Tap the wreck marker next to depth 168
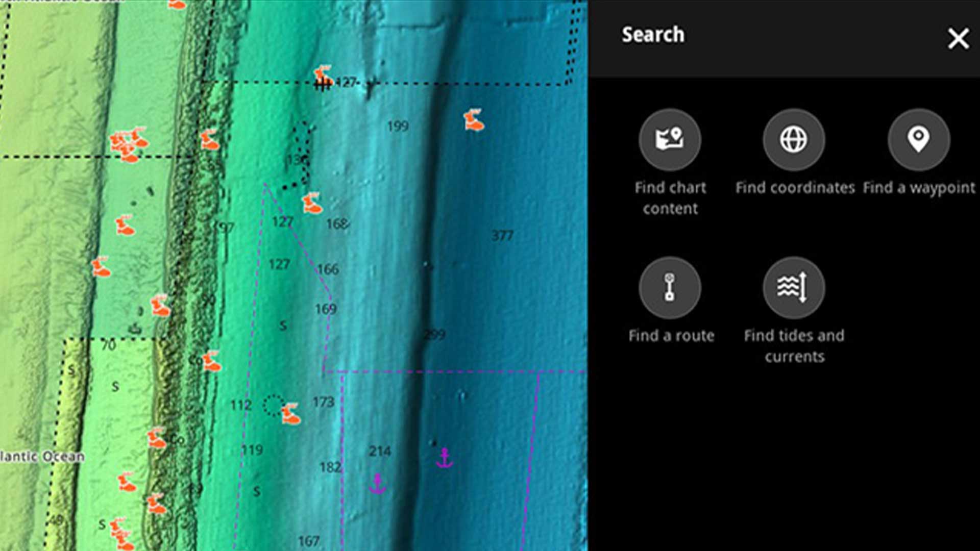Image resolution: width=980 pixels, height=551 pixels. click(312, 203)
